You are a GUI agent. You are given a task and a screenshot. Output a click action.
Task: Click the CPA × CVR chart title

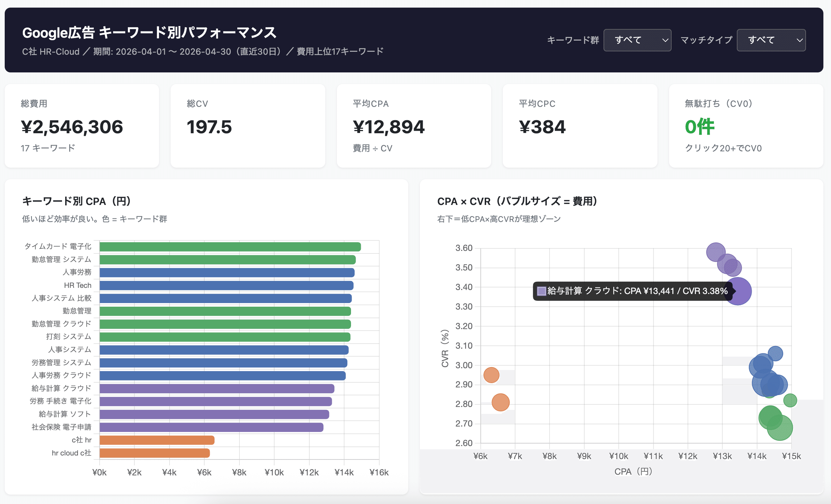coord(517,201)
